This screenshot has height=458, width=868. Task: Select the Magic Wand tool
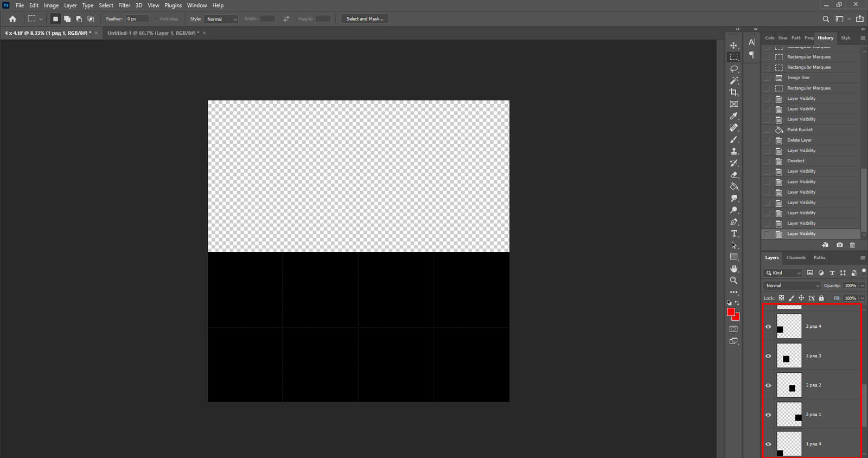[x=733, y=80]
